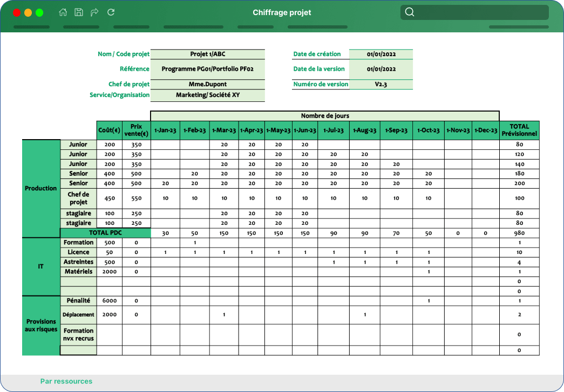Click the 'TOTAL PDC' row header
This screenshot has width=564, height=392.
point(105,232)
